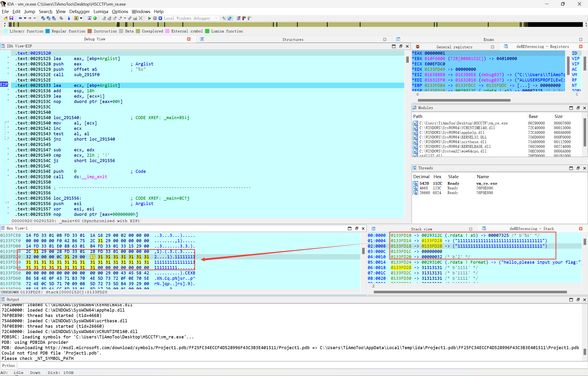The height and width of the screenshot is (376, 588).
Task: Open the Lumina menu
Action: point(101,11)
